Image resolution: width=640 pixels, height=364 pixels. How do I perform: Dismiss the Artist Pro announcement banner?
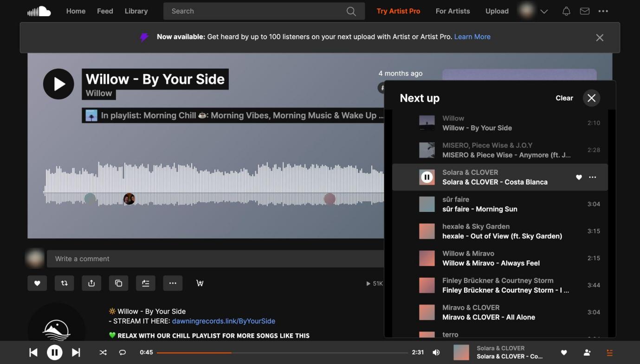[x=600, y=38]
